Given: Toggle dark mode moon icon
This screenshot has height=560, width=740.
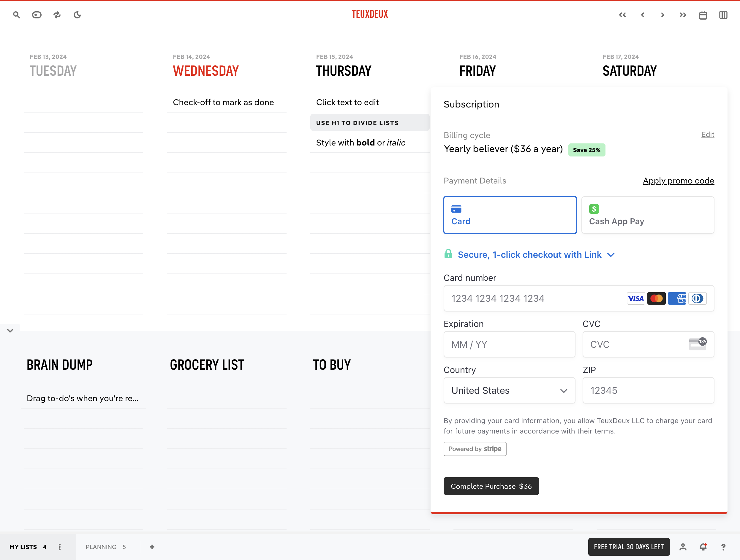Looking at the screenshot, I should pos(77,15).
